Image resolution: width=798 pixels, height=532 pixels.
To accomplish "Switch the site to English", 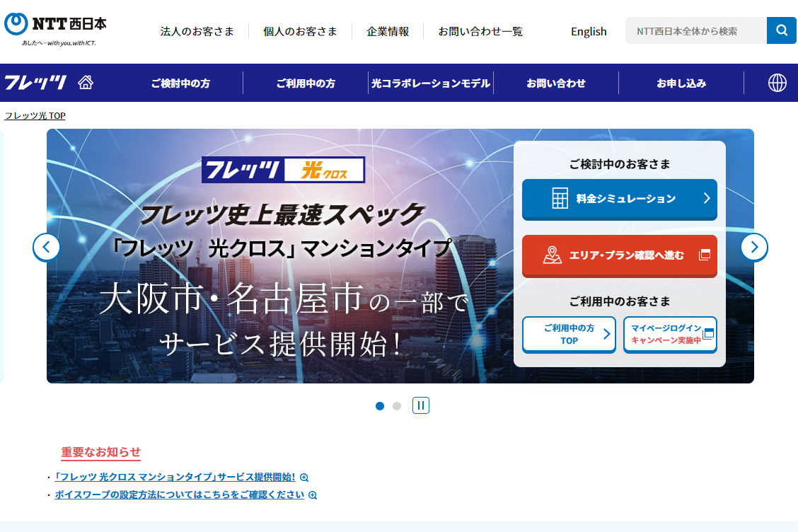I will pyautogui.click(x=589, y=31).
